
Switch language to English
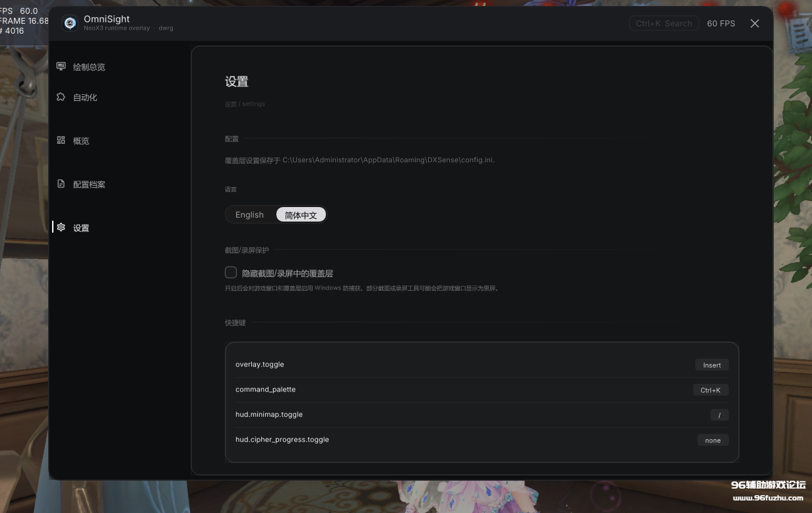coord(249,215)
